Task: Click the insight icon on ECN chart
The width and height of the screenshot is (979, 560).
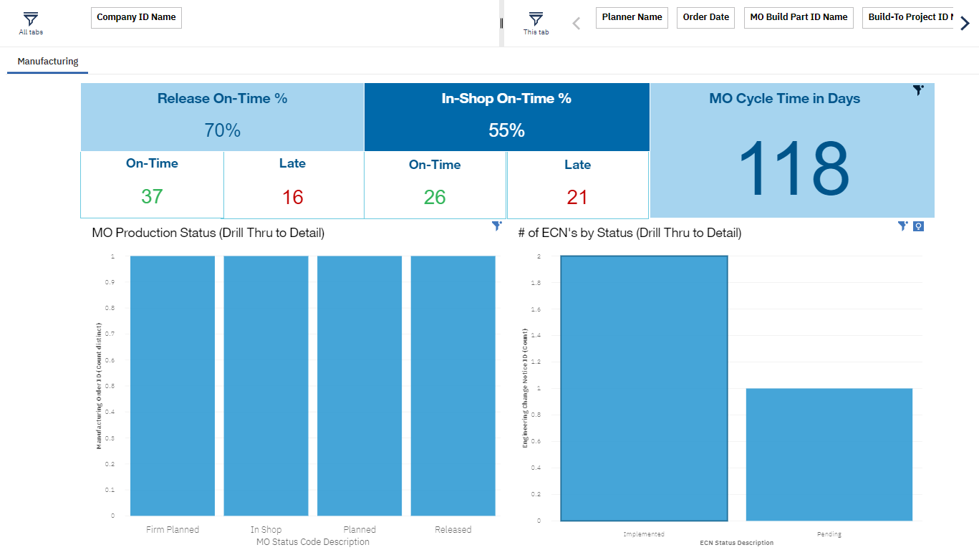Action: 918,226
